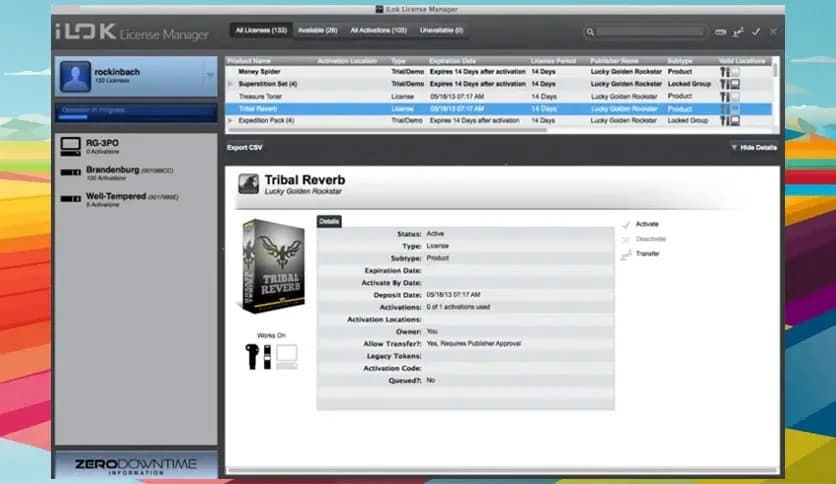
Task: Select the Treasure Toner license row
Action: tap(498, 96)
